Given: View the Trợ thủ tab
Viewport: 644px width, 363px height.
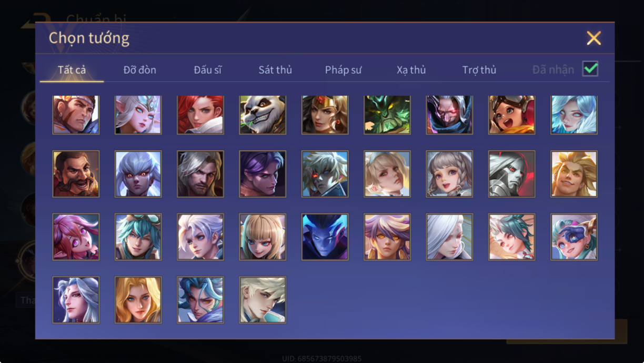Looking at the screenshot, I should 479,70.
